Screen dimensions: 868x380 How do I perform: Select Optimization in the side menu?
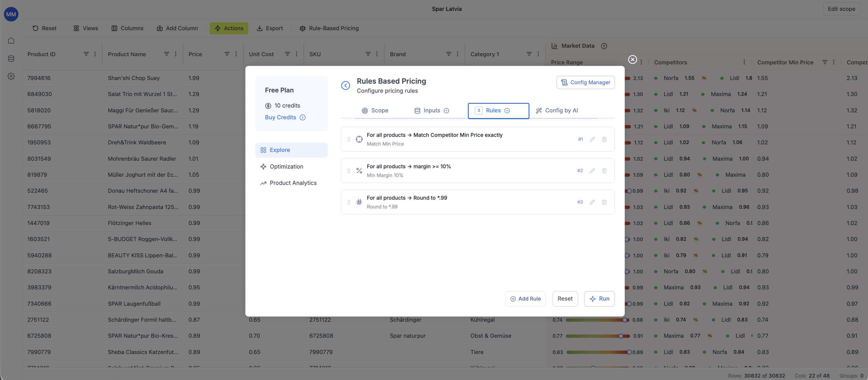(x=286, y=167)
